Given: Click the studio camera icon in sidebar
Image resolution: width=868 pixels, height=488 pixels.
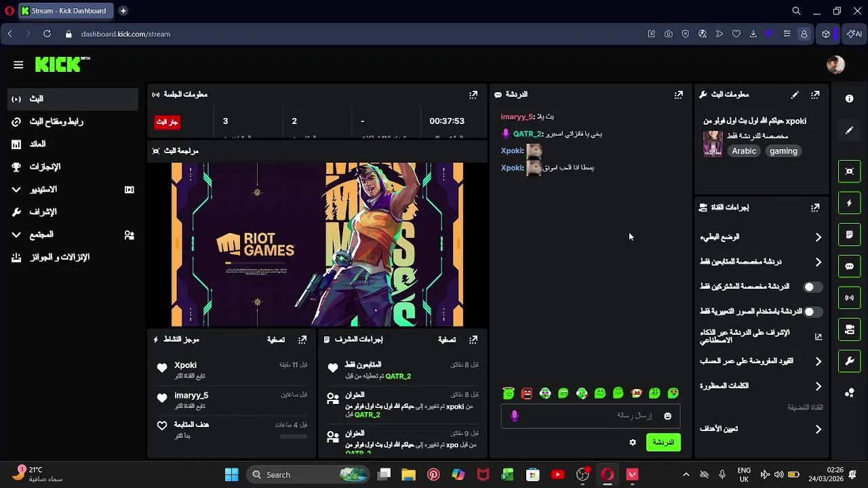Looking at the screenshot, I should tap(129, 190).
